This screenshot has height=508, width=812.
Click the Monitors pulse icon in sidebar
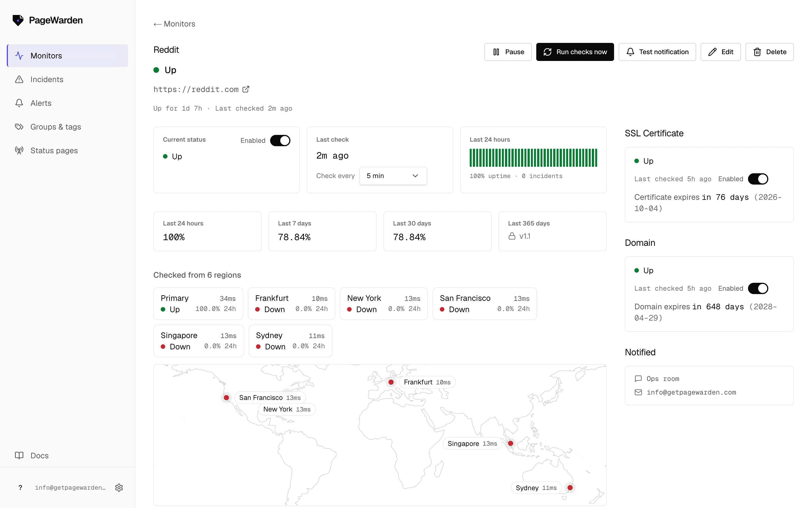tap(19, 55)
